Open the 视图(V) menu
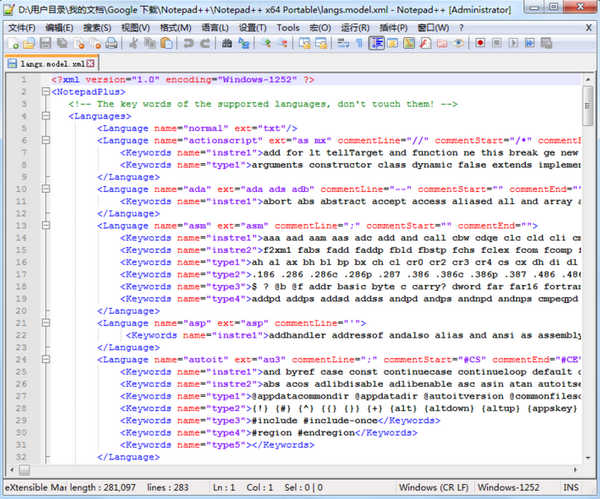Screen dimensions: 600x499 [135, 28]
